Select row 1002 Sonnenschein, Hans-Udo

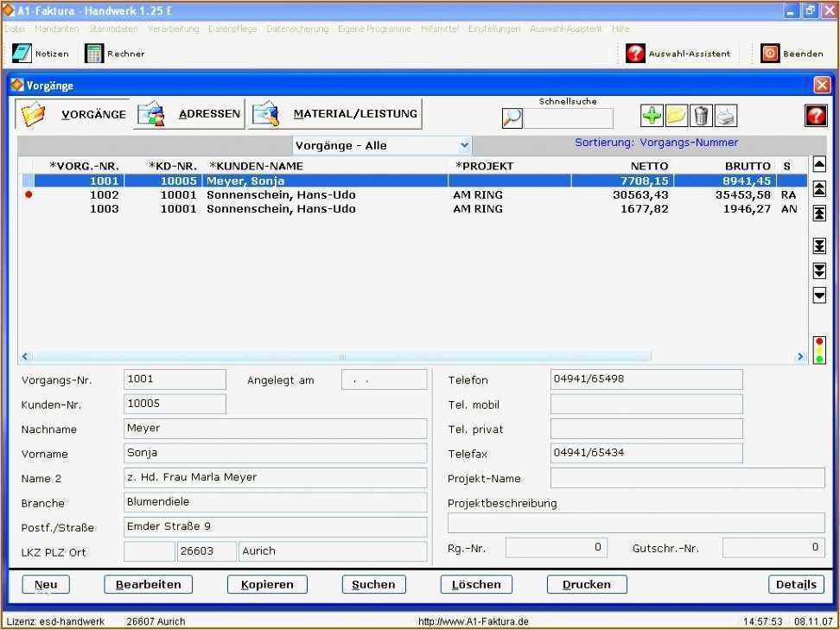click(x=412, y=195)
